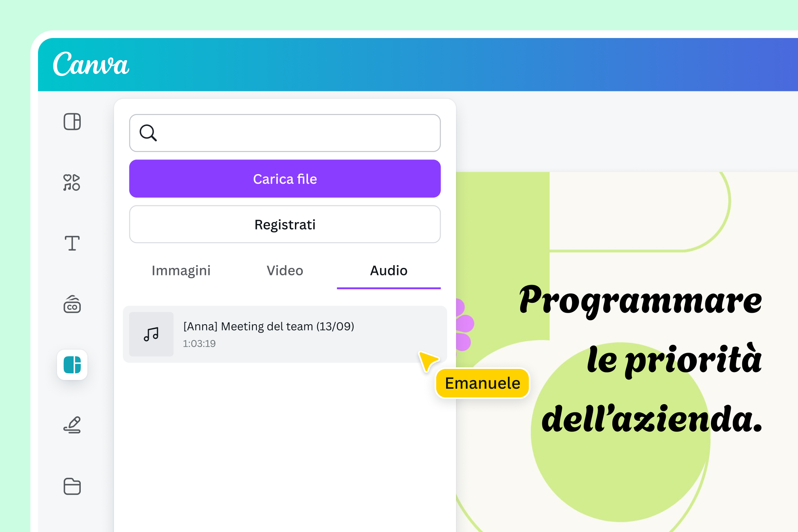Click the Canva logo
Screen dimensions: 798x532
click(91, 64)
